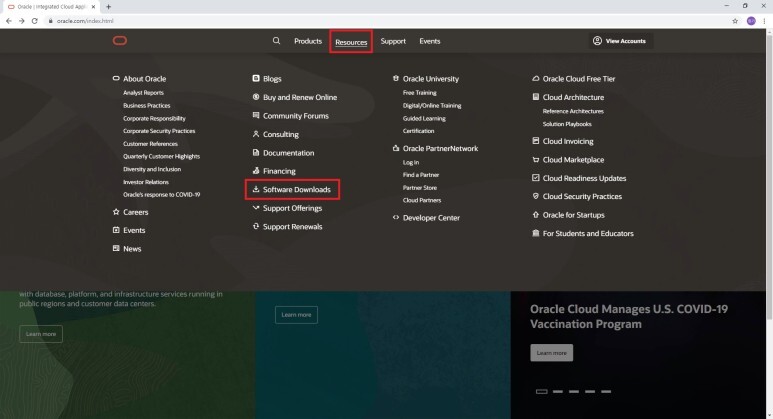Click the Cloud Invoicing icon
The height and width of the screenshot is (419, 773).
point(536,141)
